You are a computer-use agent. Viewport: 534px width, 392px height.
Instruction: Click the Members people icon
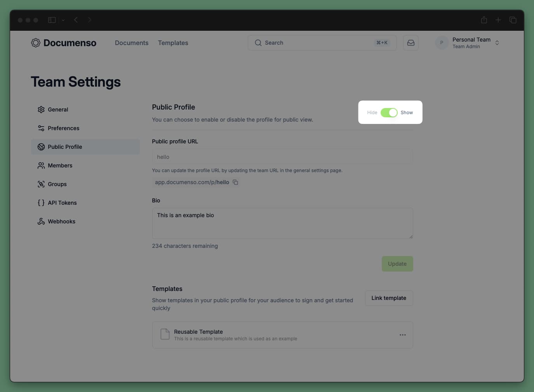coord(41,166)
